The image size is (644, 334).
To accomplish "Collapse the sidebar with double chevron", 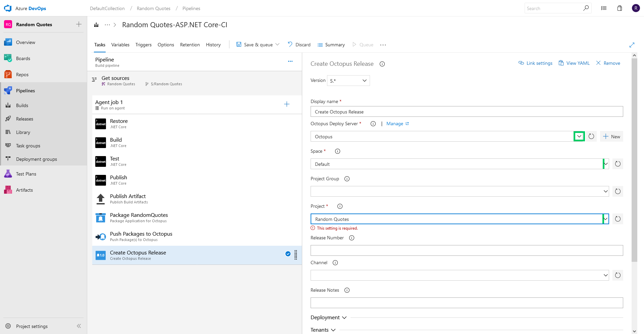I will 79,326.
